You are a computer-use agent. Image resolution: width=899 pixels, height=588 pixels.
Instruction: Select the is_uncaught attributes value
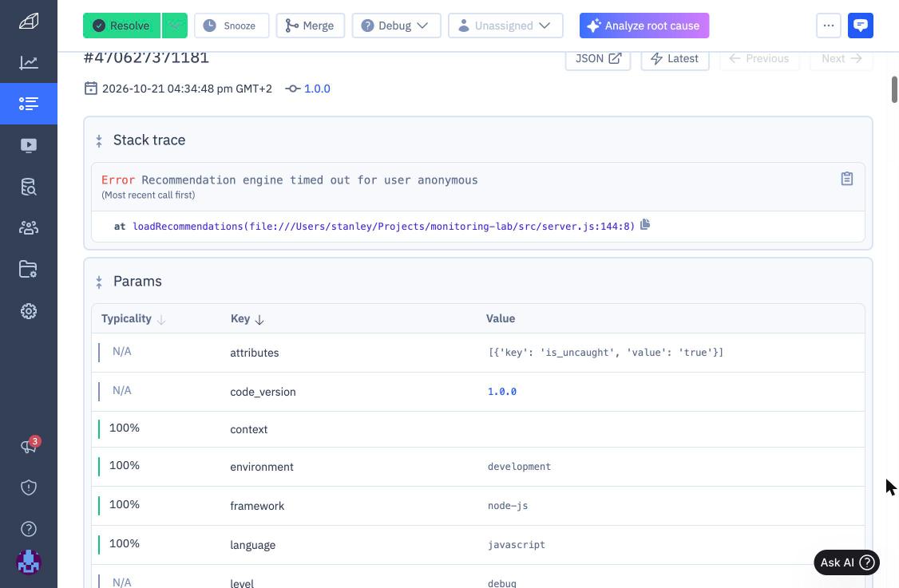pyautogui.click(x=605, y=353)
